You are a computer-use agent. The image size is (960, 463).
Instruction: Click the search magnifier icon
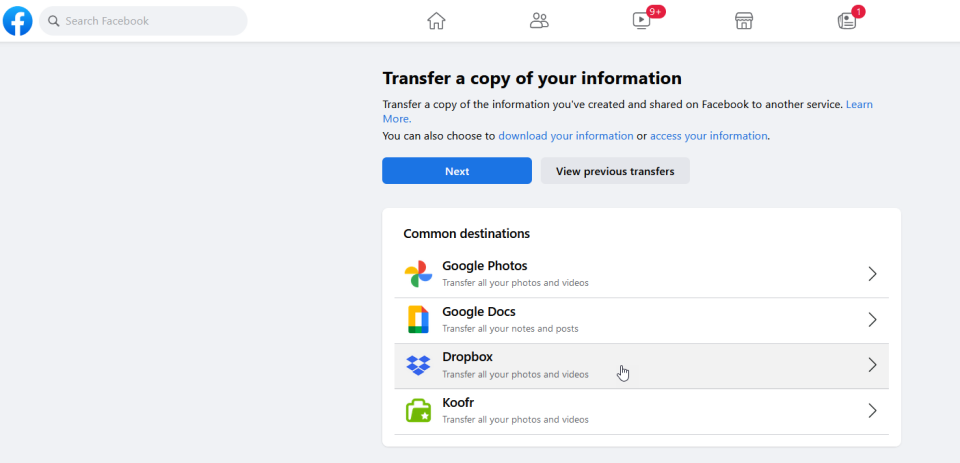pos(54,21)
